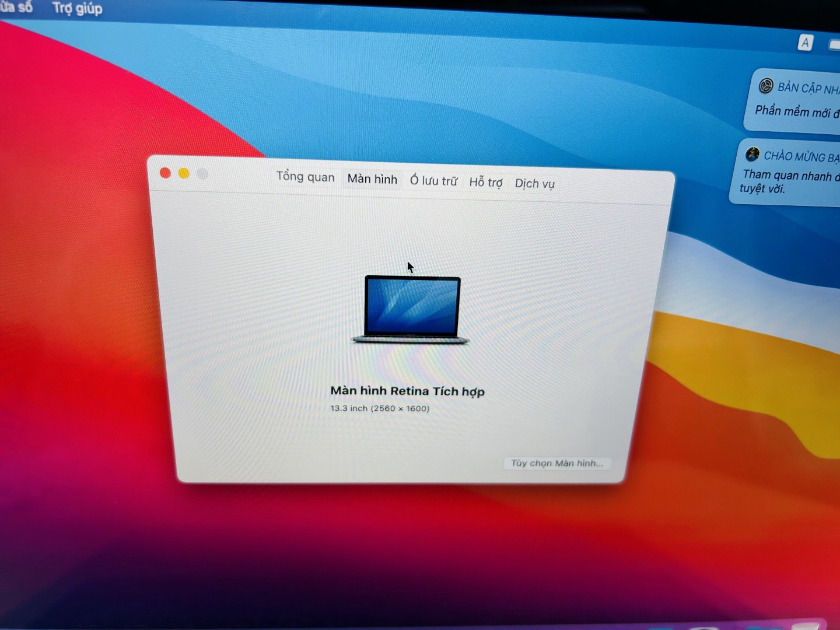The image size is (840, 630).
Task: Select the Màn hình tab
Action: (x=372, y=179)
